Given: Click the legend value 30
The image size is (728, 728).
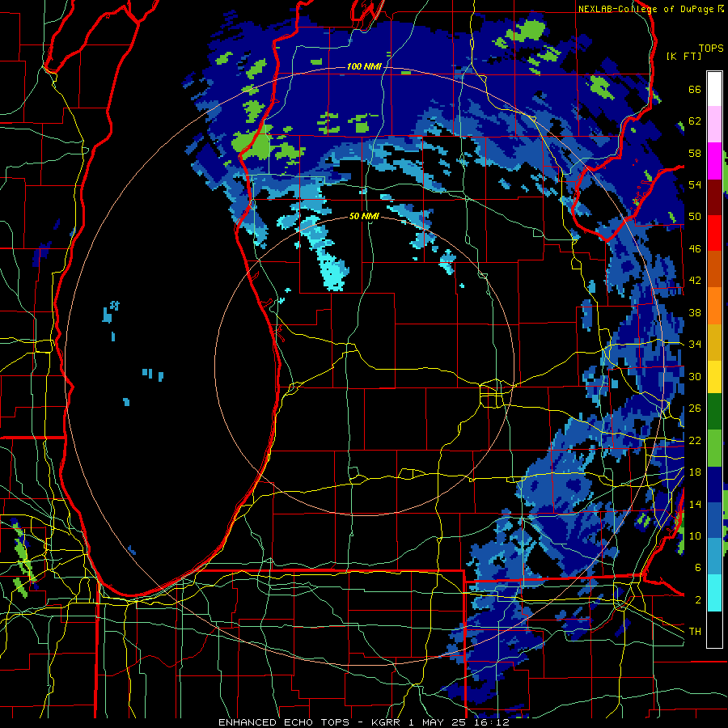Looking at the screenshot, I should 695,376.
